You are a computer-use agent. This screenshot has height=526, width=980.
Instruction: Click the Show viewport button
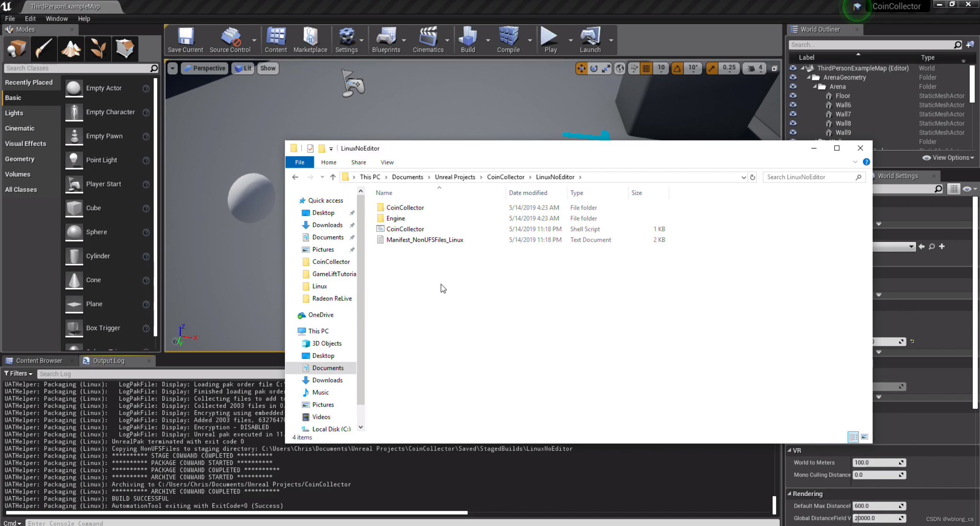point(268,68)
